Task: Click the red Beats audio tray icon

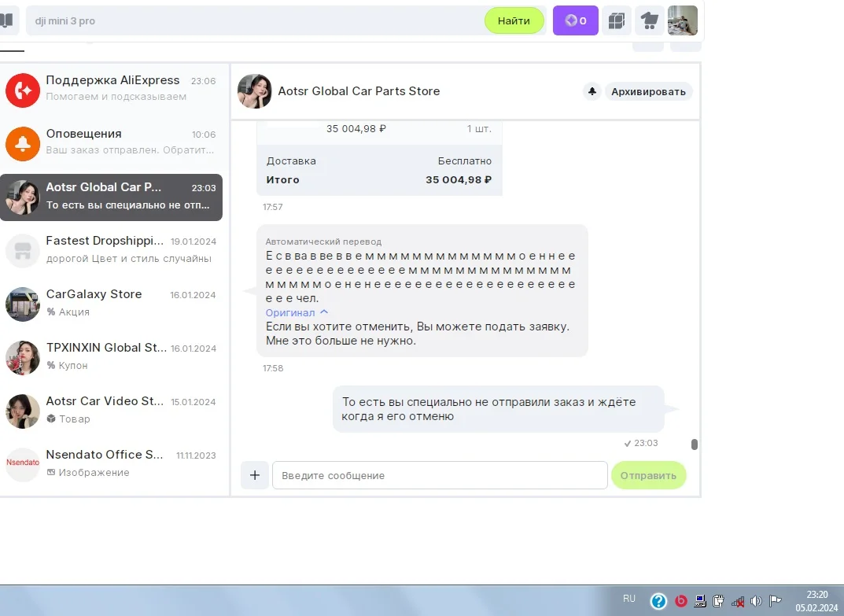Action: pos(681,600)
